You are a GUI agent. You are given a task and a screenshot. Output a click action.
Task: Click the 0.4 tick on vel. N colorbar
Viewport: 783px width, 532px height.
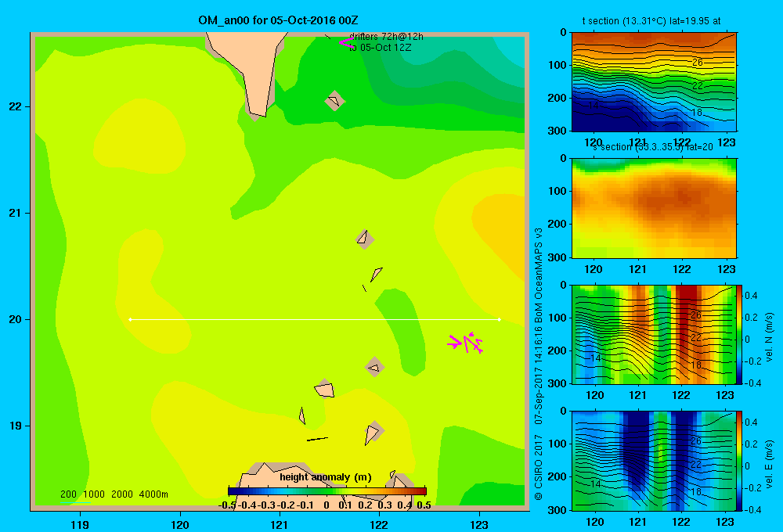point(752,296)
